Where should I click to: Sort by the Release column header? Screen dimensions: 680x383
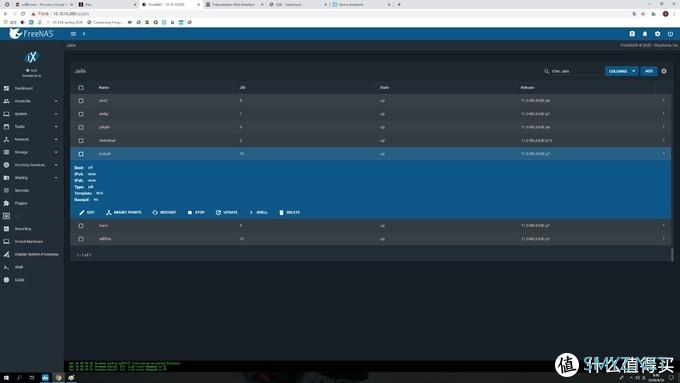[x=527, y=88]
